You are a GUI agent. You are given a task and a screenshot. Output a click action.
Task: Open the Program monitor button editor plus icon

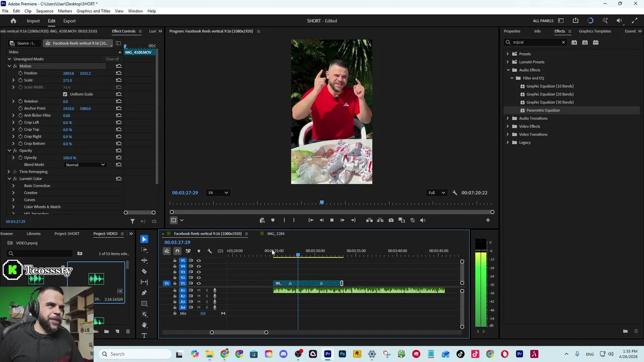click(x=488, y=220)
